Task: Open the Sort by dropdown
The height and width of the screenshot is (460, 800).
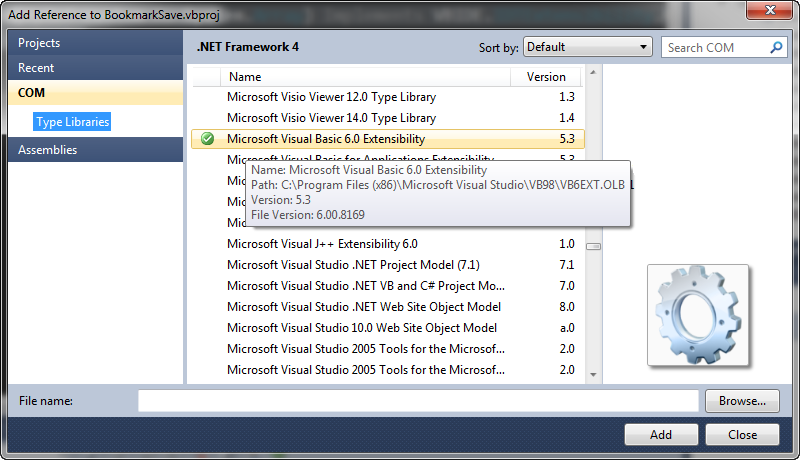Action: (x=588, y=47)
